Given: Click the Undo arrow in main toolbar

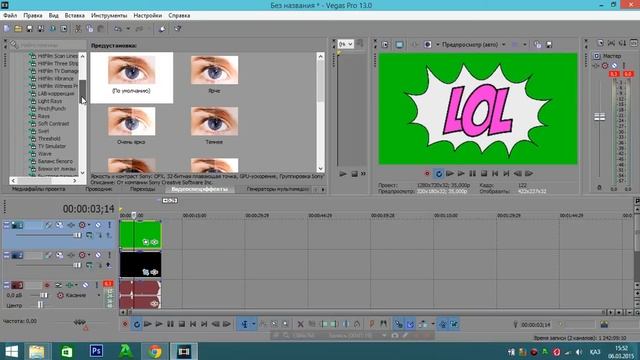Looking at the screenshot, I should click(118, 29).
